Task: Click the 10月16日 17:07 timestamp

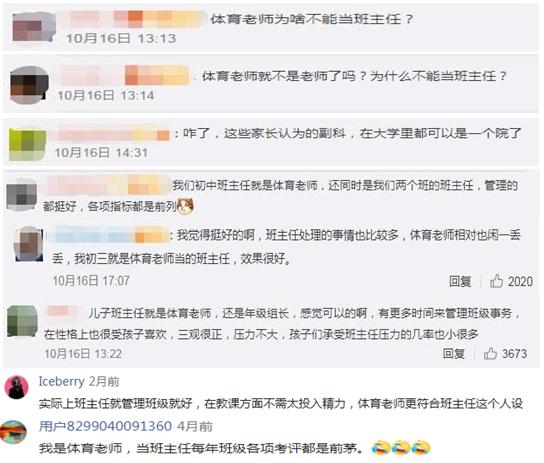Action: click(91, 281)
